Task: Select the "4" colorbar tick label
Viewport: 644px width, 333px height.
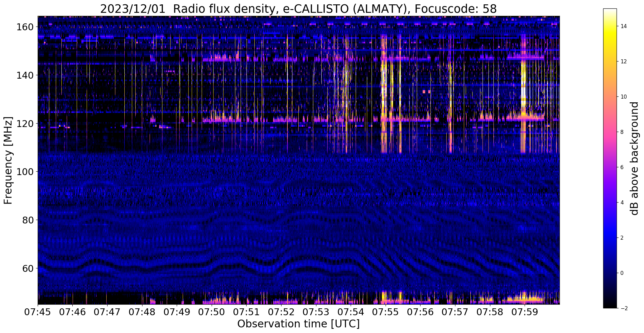Action: coord(622,203)
